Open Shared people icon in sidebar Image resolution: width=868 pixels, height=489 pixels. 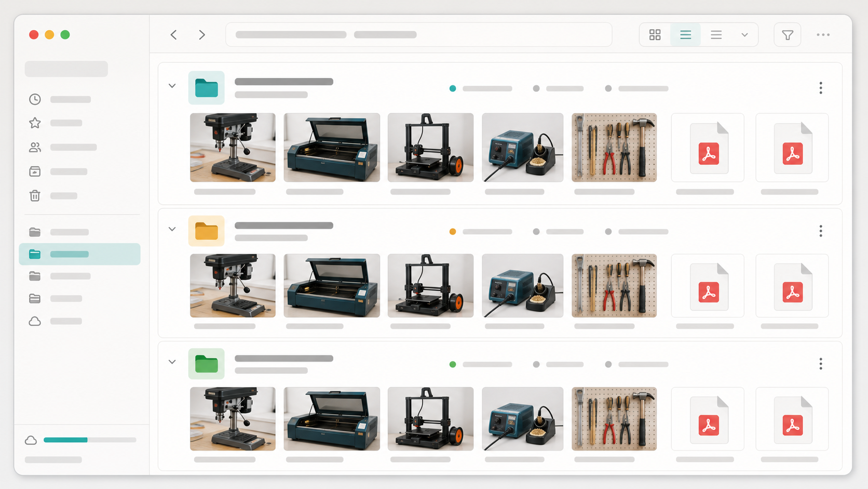tap(35, 147)
